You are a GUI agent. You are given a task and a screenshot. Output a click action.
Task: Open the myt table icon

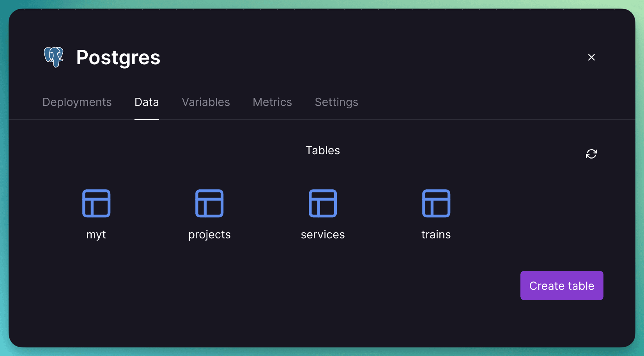click(x=96, y=203)
